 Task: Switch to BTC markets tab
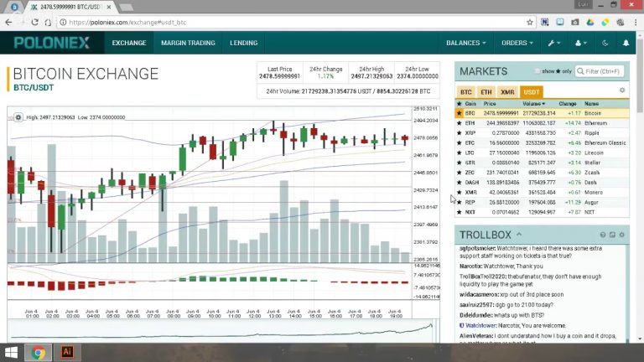pos(465,92)
